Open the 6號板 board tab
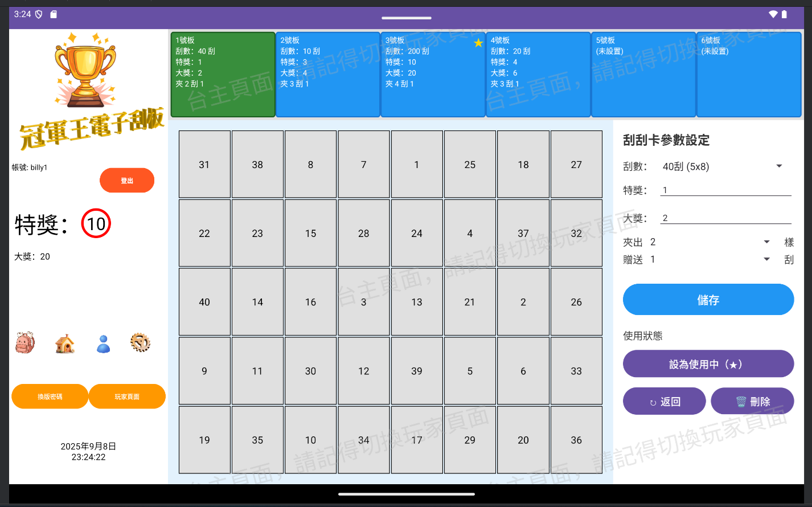812x507 pixels. pos(748,74)
